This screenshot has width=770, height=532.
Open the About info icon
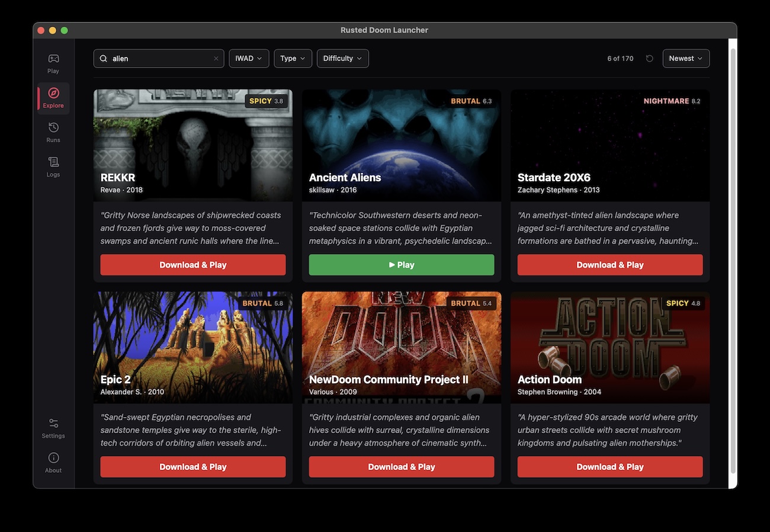53,457
